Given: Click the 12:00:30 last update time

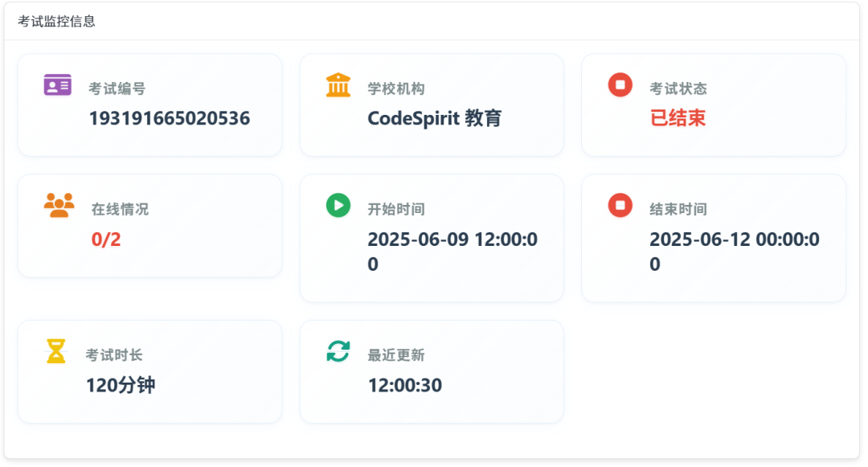Looking at the screenshot, I should coord(405,385).
